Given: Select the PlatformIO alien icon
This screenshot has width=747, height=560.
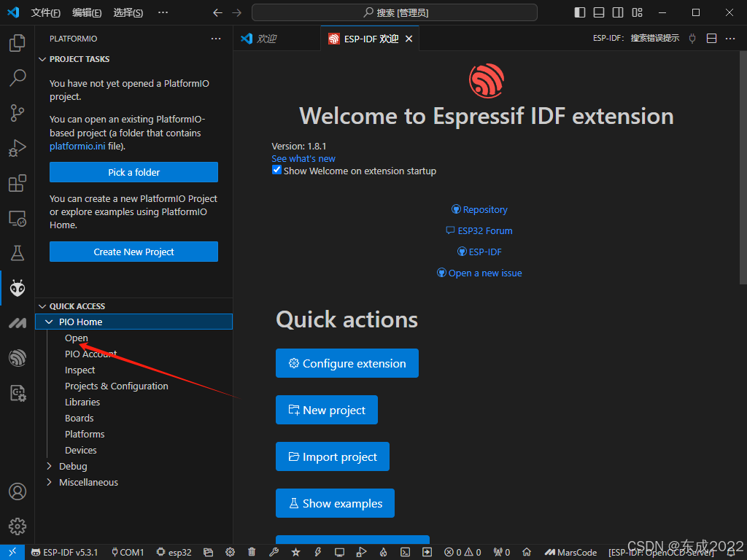Looking at the screenshot, I should pos(18,289).
